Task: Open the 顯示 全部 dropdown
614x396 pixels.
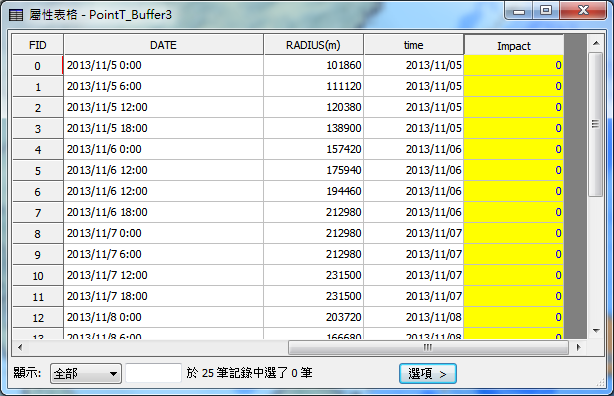Action: click(86, 373)
